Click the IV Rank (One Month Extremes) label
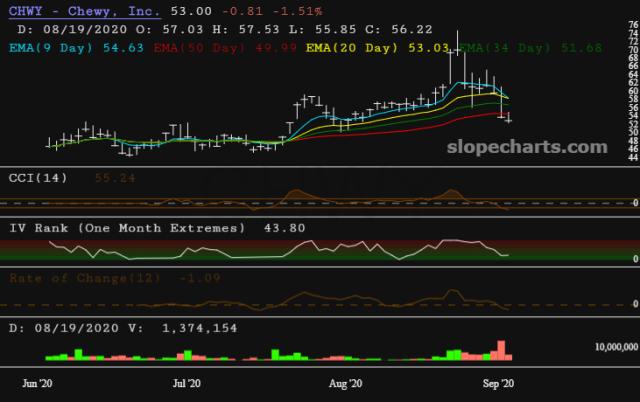 coord(127,228)
